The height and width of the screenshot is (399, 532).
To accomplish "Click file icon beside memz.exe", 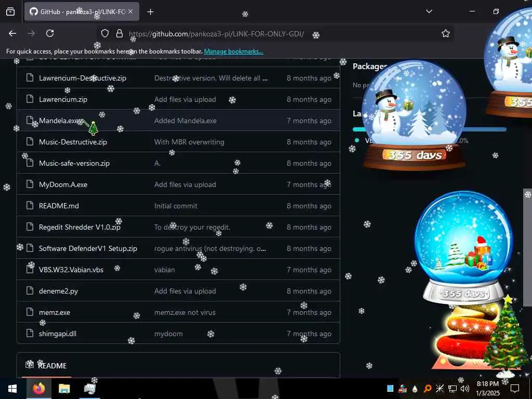I will 30,312.
